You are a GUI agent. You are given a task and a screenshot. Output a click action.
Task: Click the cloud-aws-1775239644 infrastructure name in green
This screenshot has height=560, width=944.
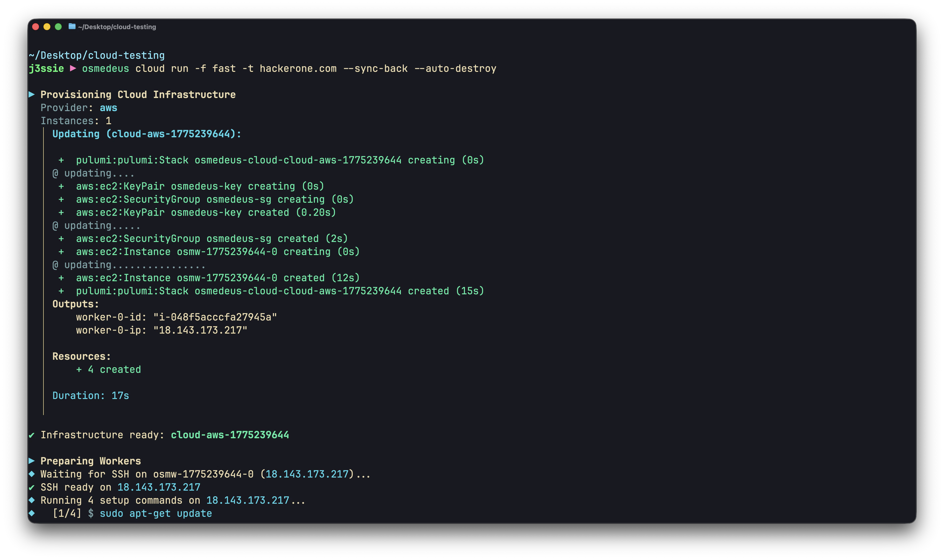230,435
